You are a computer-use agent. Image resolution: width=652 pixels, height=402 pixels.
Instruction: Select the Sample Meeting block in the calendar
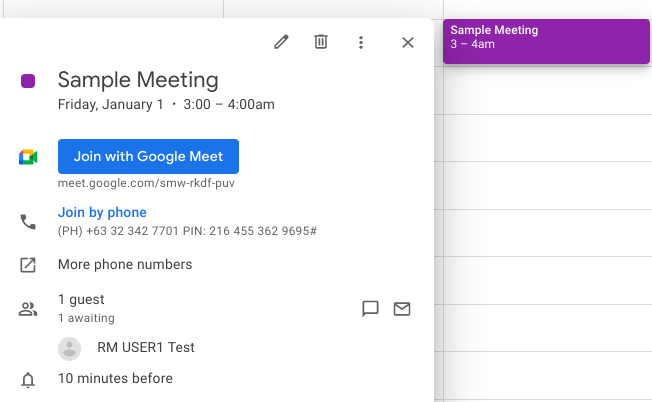(x=545, y=41)
